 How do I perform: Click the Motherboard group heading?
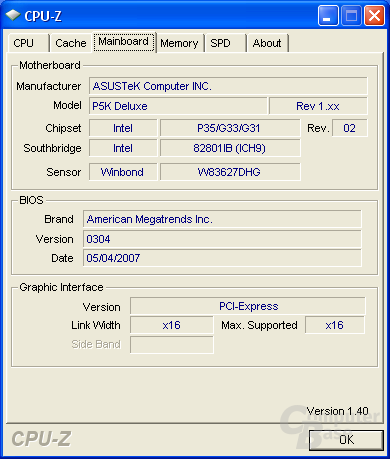coord(50,65)
